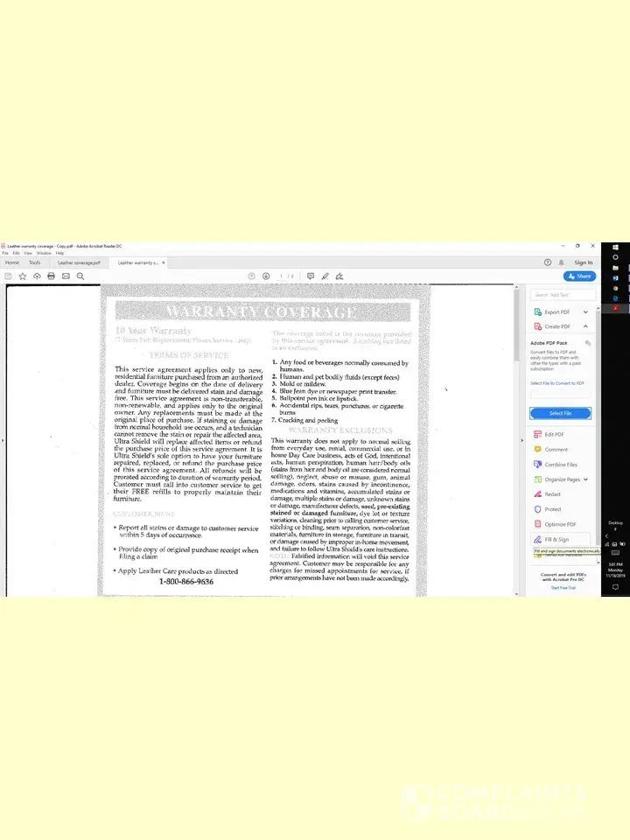Click the sign document pen icon in toolbar
Screen dimensions: 630x840
tap(339, 276)
